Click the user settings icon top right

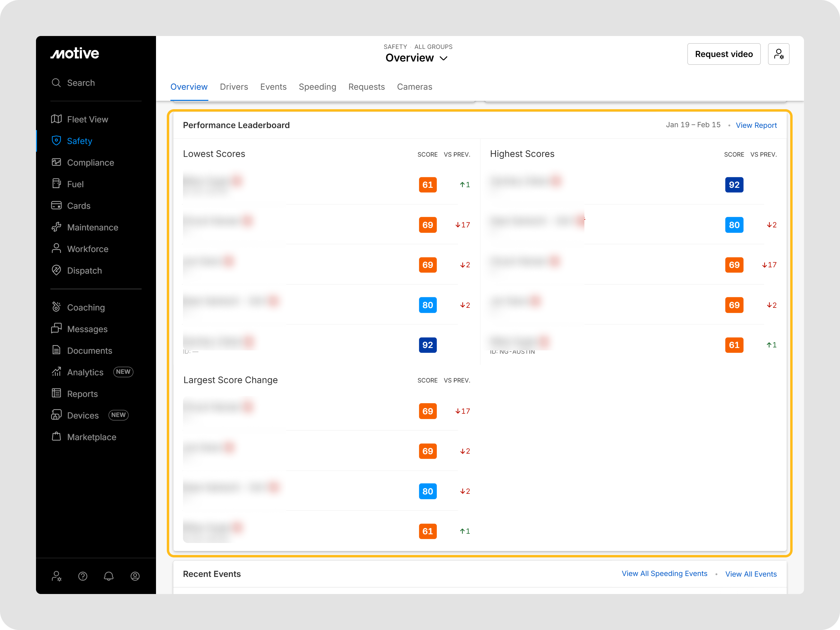point(778,54)
